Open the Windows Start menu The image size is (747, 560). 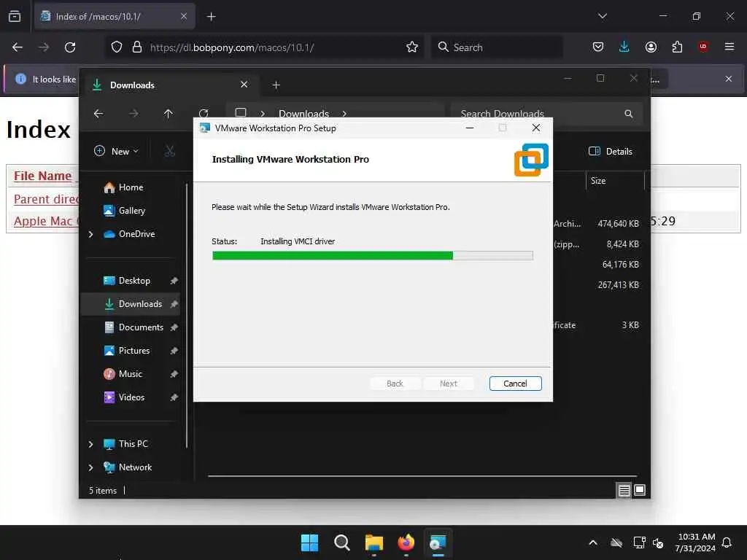309,542
